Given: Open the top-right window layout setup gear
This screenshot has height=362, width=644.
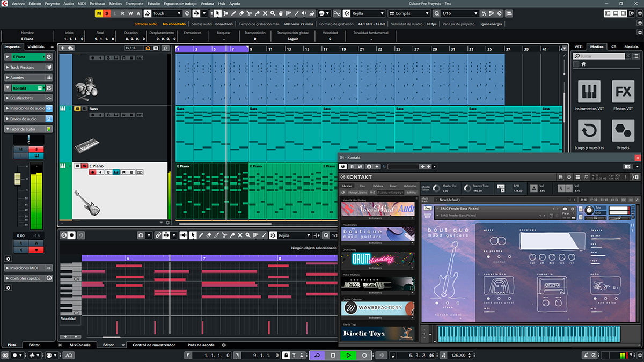Looking at the screenshot, I should tap(631, 13).
